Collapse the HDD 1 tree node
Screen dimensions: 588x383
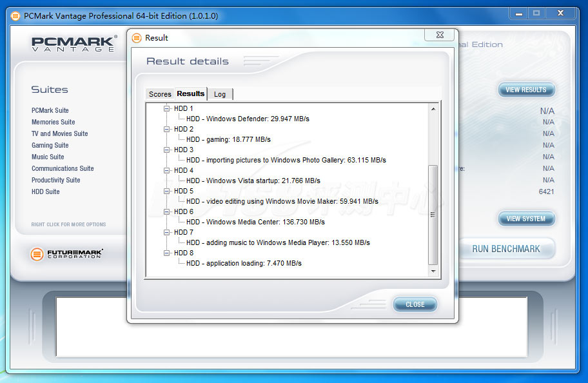pyautogui.click(x=167, y=109)
